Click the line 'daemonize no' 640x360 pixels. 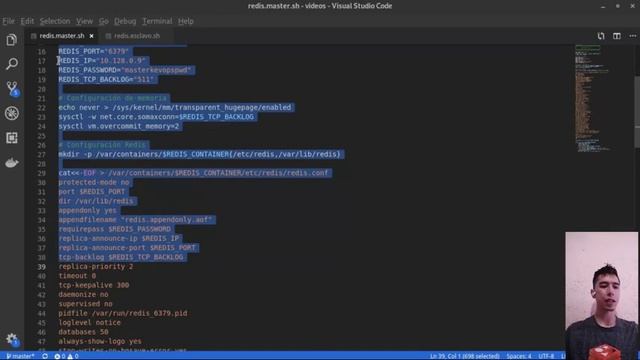(x=83, y=295)
